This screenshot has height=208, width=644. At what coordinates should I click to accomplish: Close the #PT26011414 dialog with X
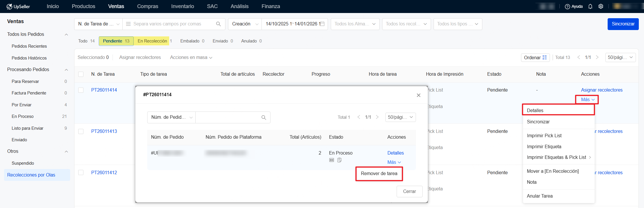(419, 95)
